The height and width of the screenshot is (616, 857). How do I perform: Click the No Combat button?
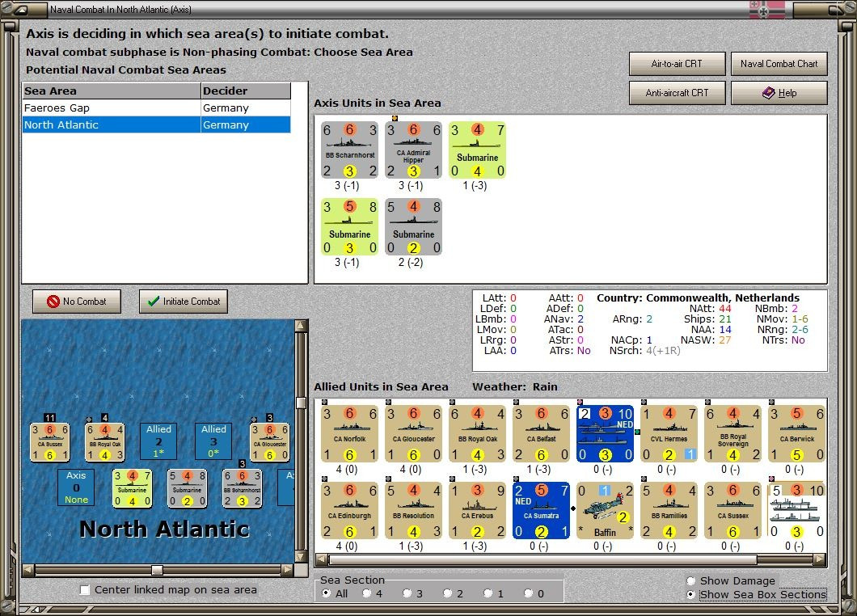[x=77, y=302]
